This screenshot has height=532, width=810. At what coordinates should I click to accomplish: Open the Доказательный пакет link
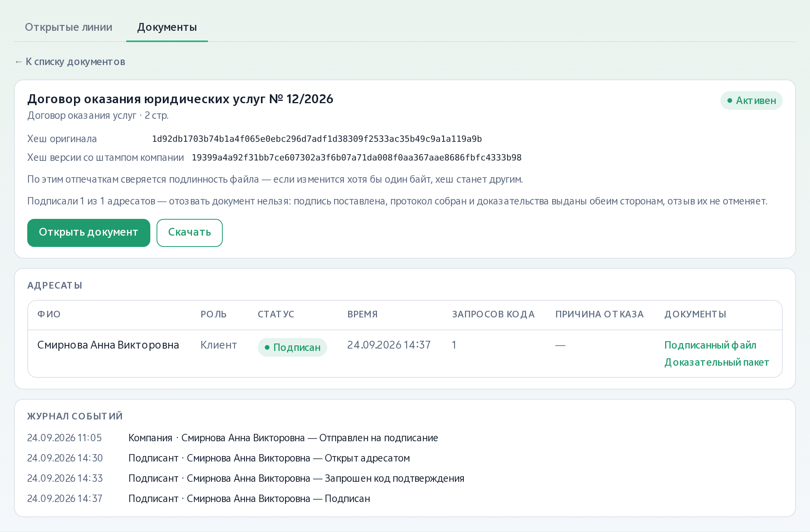(x=717, y=362)
